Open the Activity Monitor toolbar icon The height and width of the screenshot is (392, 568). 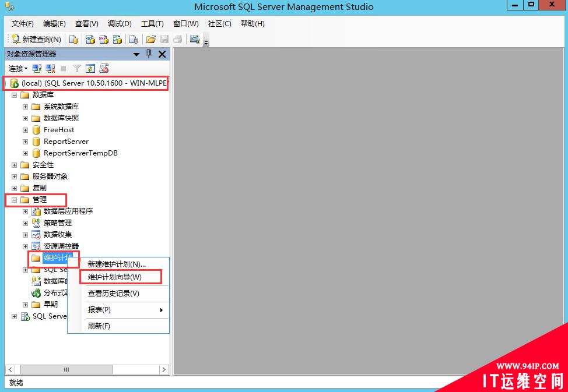click(195, 38)
